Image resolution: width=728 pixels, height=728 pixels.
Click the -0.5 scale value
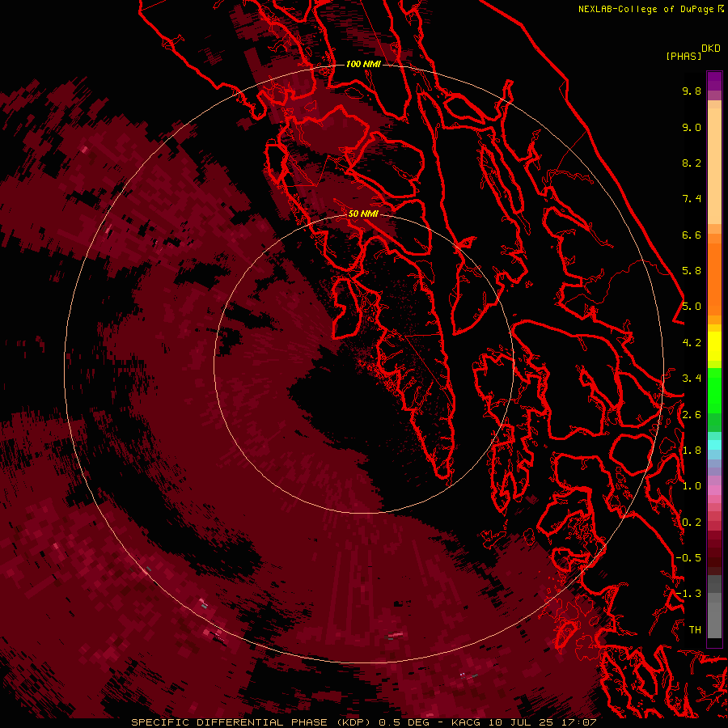click(688, 558)
